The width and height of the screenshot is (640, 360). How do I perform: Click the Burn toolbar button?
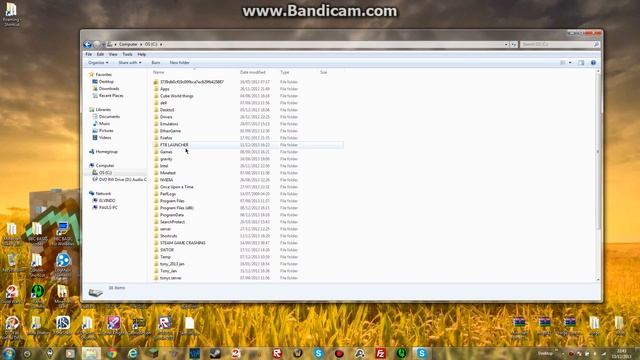click(x=156, y=63)
